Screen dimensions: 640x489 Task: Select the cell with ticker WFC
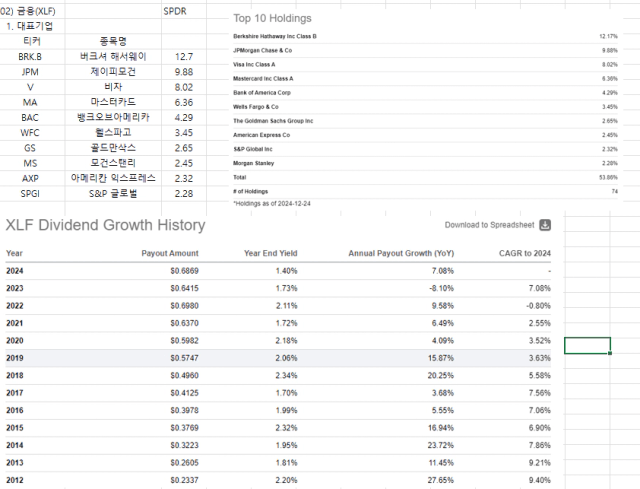pyautogui.click(x=32, y=133)
